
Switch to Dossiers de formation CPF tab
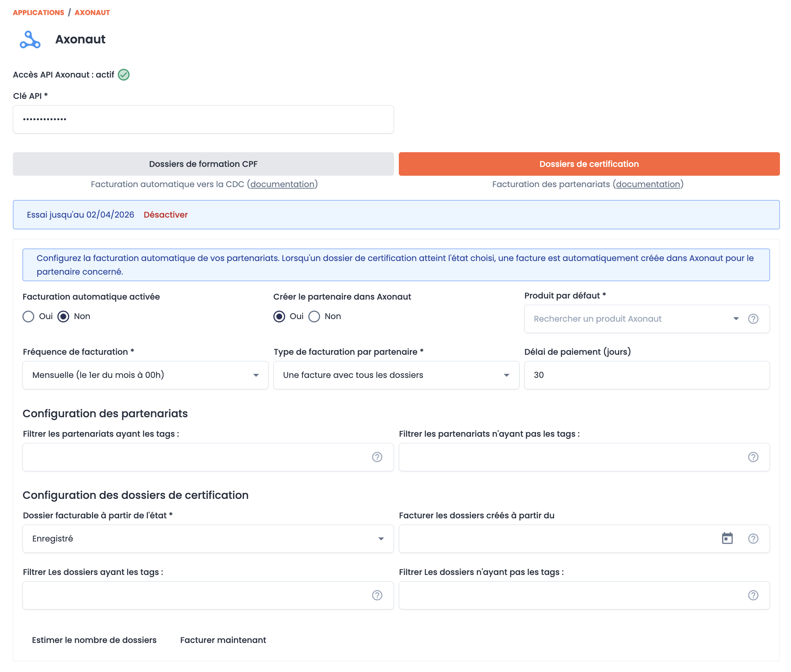click(x=203, y=164)
